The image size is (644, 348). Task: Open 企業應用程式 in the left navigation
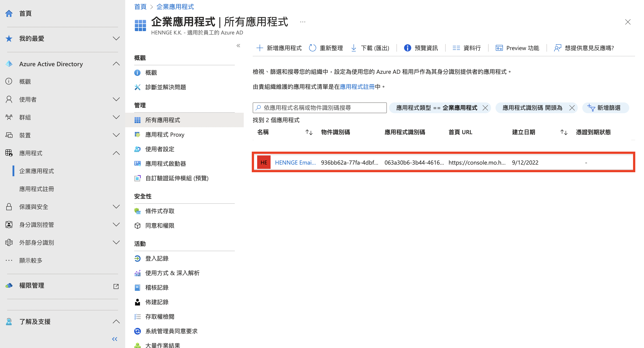[37, 171]
